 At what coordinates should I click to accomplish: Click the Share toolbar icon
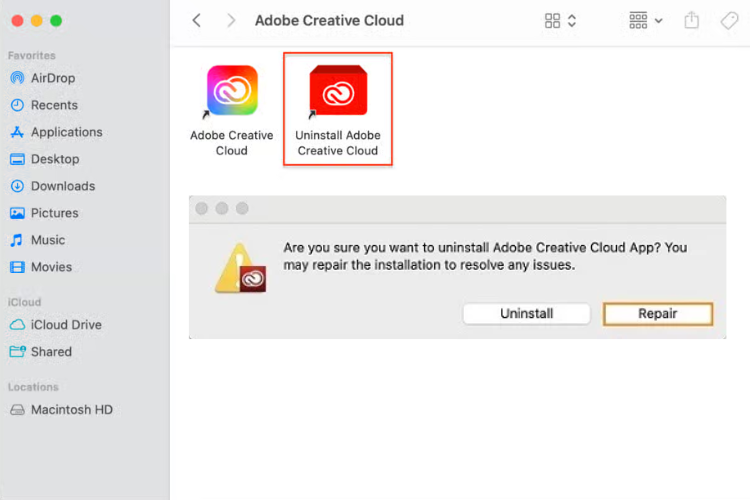691,21
